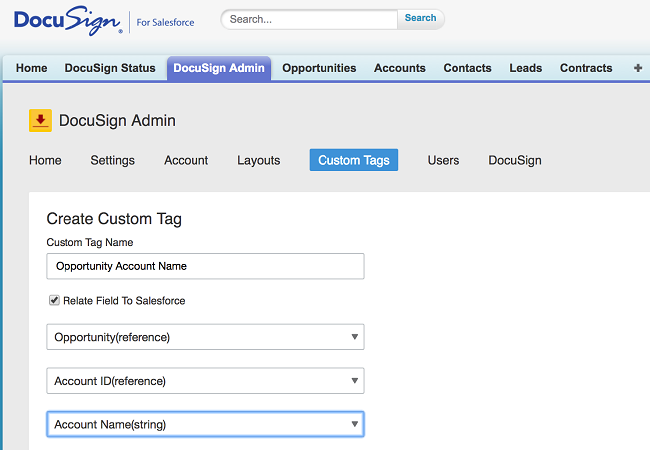This screenshot has width=650, height=450.
Task: Expand the Account Name(string) dropdown
Action: [205, 424]
